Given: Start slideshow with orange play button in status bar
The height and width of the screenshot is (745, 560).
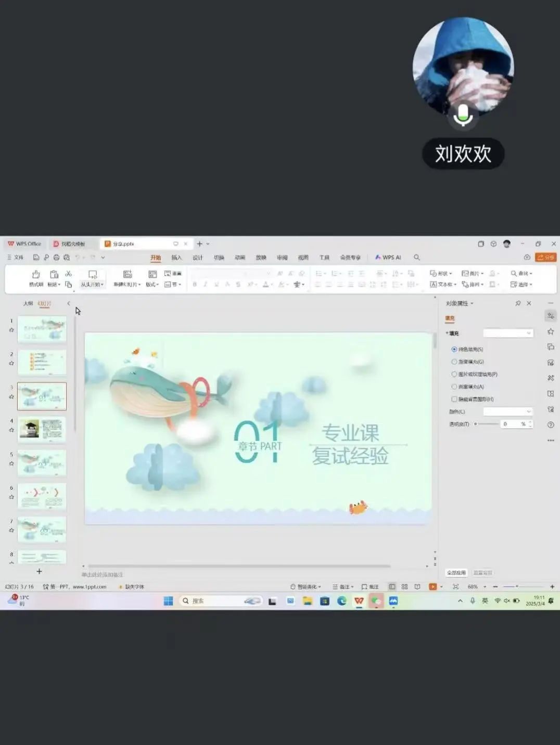Looking at the screenshot, I should pyautogui.click(x=432, y=587).
